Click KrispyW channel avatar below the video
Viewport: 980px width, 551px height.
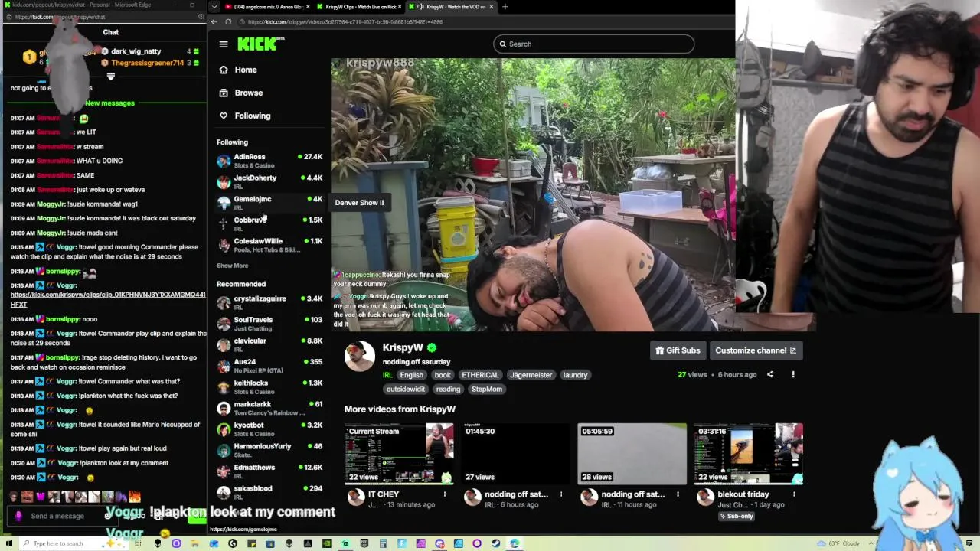(359, 356)
